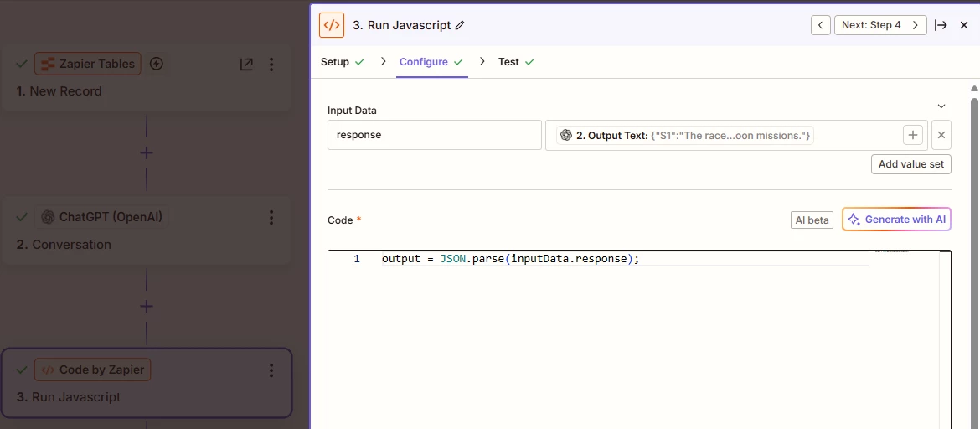Viewport: 980px width, 429px height.
Task: Open three-dot menu on Conversation step
Action: coord(271,217)
